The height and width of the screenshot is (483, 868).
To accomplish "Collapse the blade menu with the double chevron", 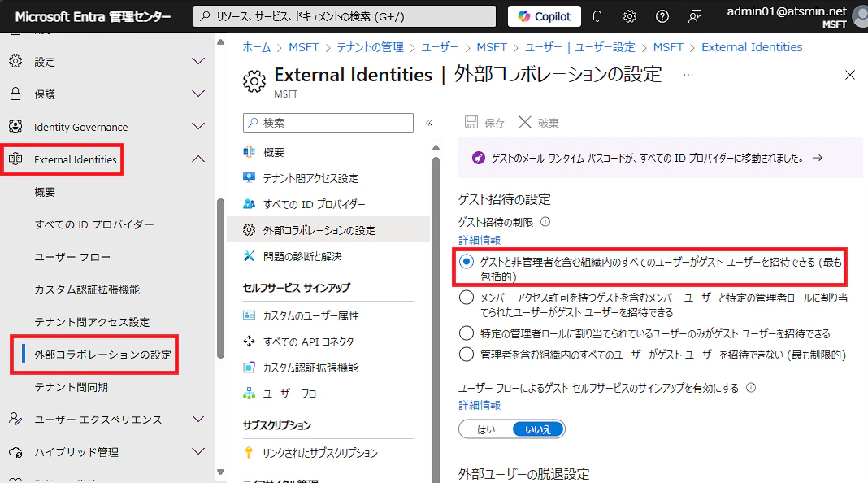I will [x=429, y=123].
